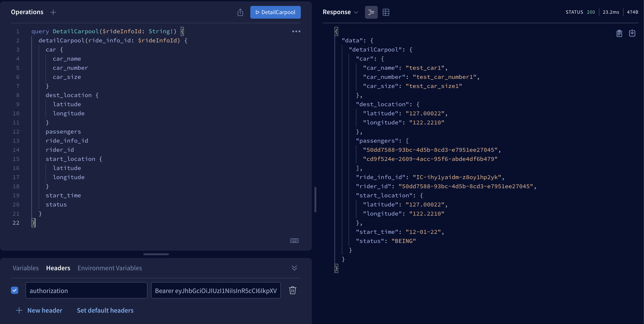
Task: Click the Bearer token value field
Action: (x=216, y=291)
